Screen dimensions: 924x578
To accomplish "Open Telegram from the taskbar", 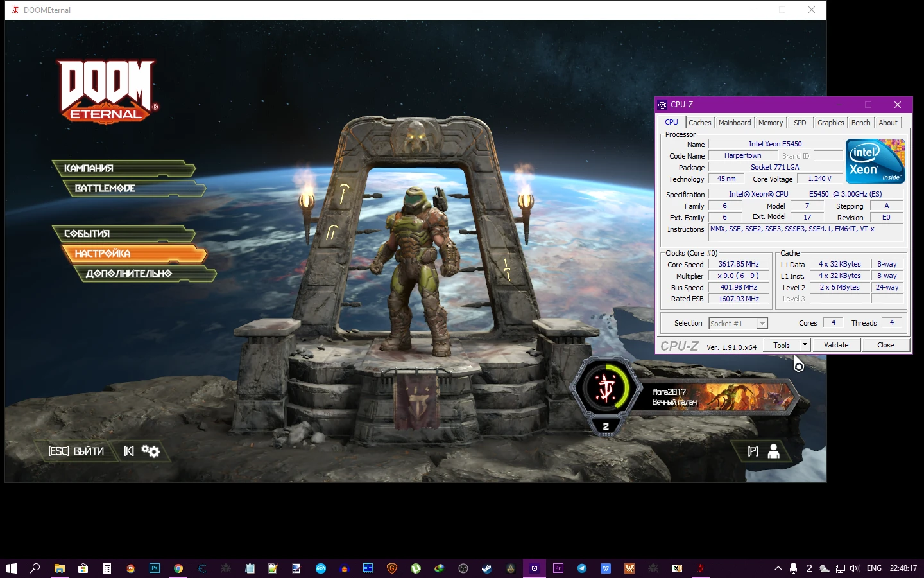I will [x=582, y=568].
